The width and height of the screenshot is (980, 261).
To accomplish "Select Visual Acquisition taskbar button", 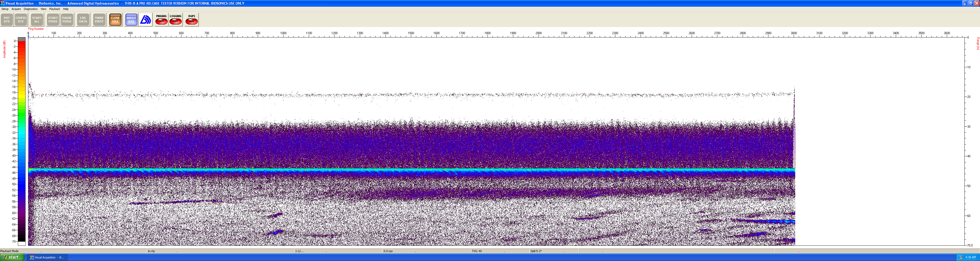I will click(47, 257).
